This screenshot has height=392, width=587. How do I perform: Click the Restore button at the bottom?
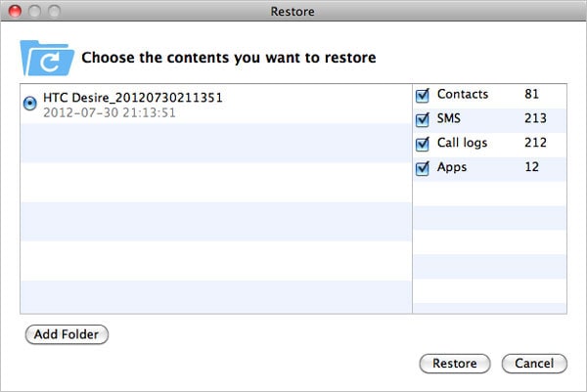(455, 364)
